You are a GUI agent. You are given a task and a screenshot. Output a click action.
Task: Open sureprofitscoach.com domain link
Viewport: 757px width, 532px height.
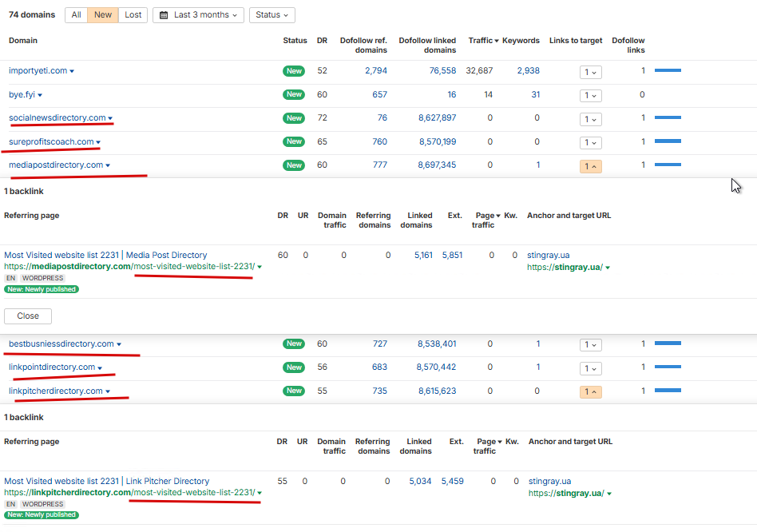pyautogui.click(x=51, y=141)
